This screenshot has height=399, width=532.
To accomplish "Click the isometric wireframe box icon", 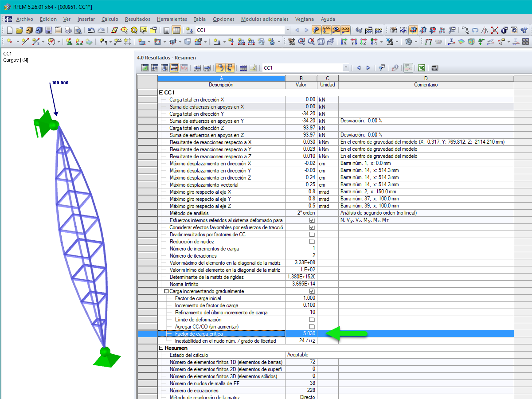I will click(x=320, y=42).
